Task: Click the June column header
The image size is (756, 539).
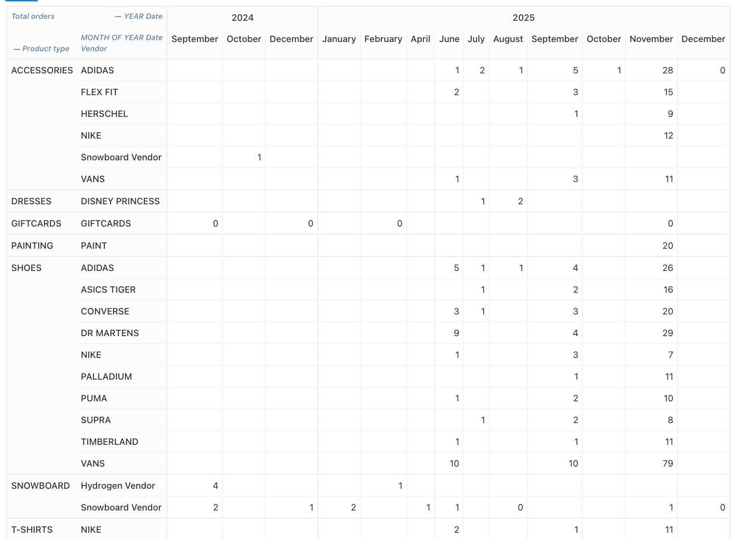Action: pos(449,39)
